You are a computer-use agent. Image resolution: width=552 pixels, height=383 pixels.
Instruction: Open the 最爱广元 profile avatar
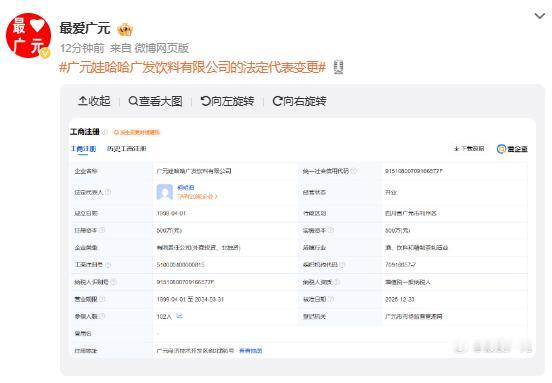tap(28, 36)
